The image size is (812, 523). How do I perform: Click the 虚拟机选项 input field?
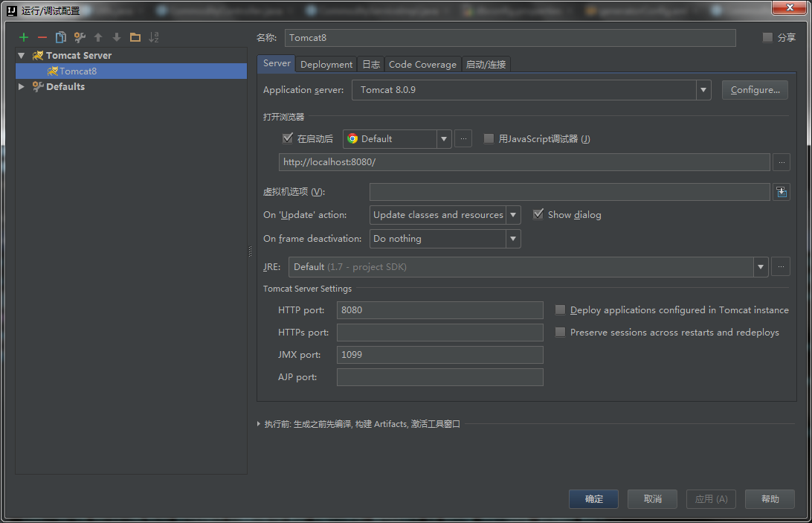(x=570, y=192)
